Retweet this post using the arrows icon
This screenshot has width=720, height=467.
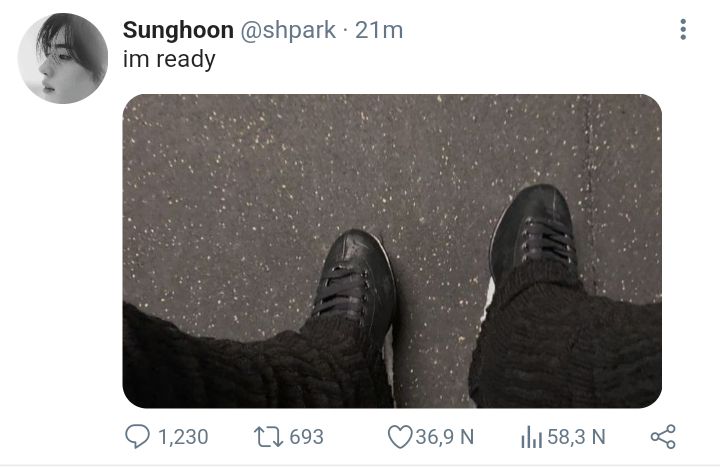(269, 437)
